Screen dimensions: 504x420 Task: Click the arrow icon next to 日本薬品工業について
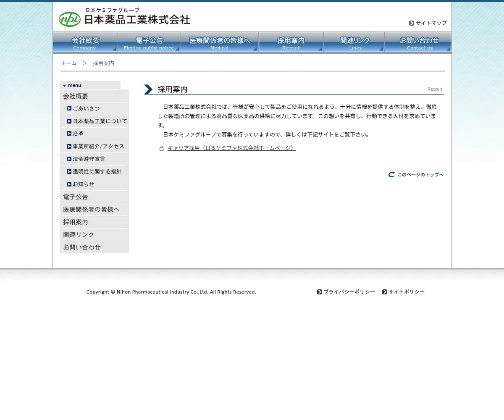(x=69, y=121)
